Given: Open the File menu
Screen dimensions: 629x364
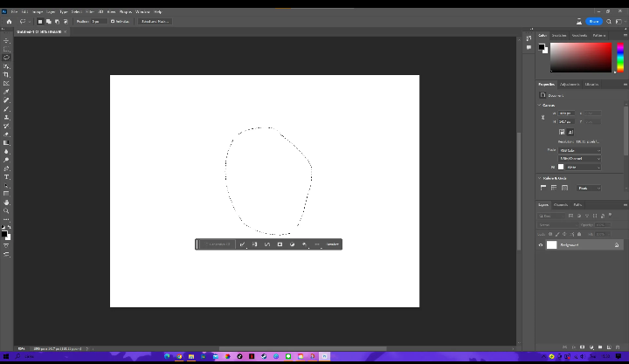Looking at the screenshot, I should click(14, 12).
